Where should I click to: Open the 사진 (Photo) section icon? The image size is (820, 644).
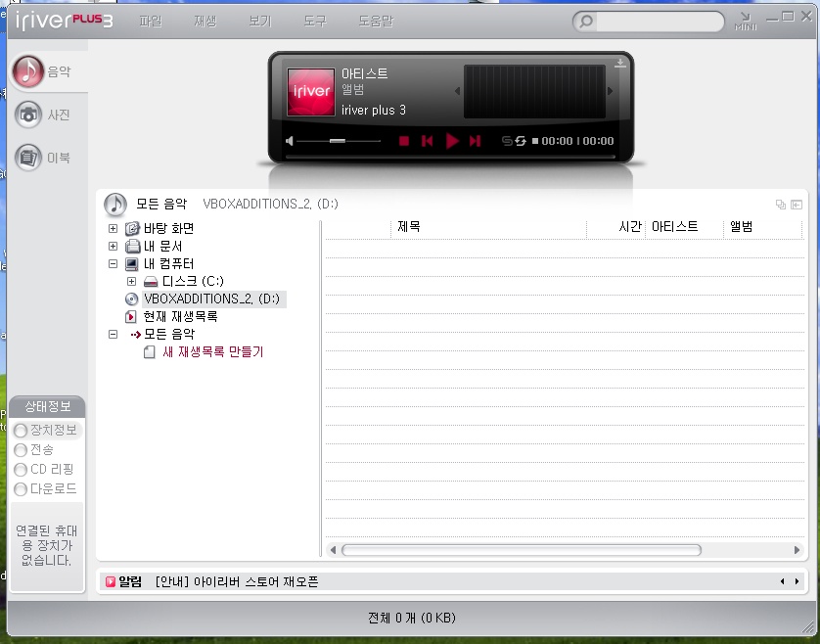(28, 115)
